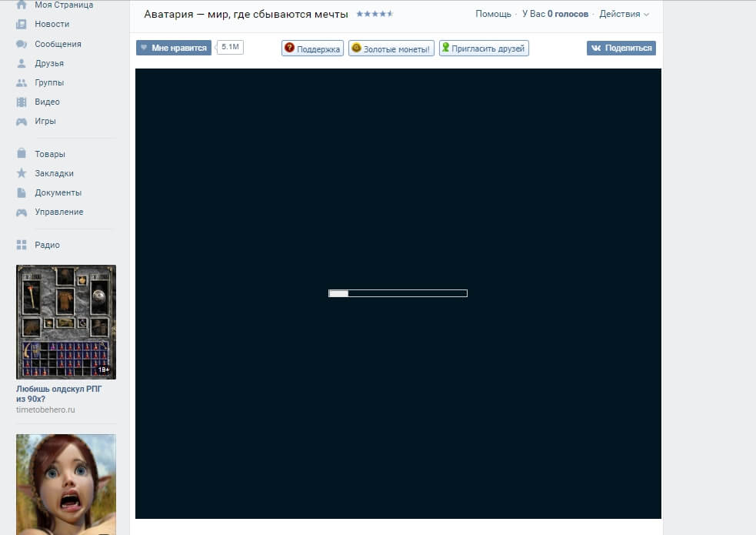Click the green invite friends icon
Image resolution: width=756 pixels, height=535 pixels.
coord(445,47)
